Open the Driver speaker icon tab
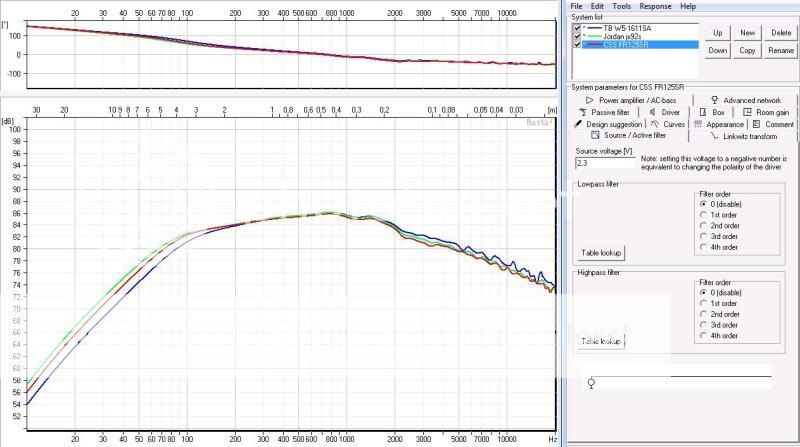Image resolution: width=800 pixels, height=447 pixels. pyautogui.click(x=651, y=112)
